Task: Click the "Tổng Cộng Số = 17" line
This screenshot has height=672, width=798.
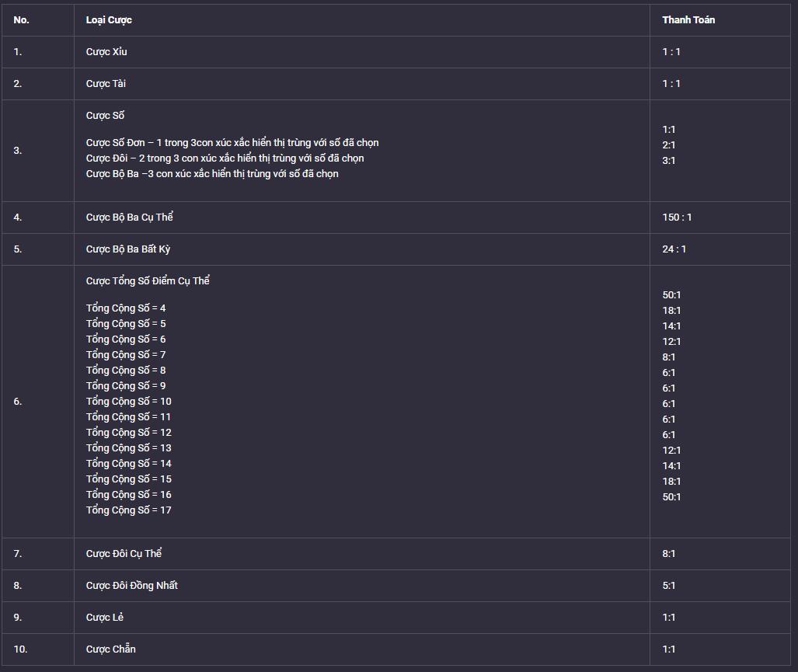Action: 129,510
